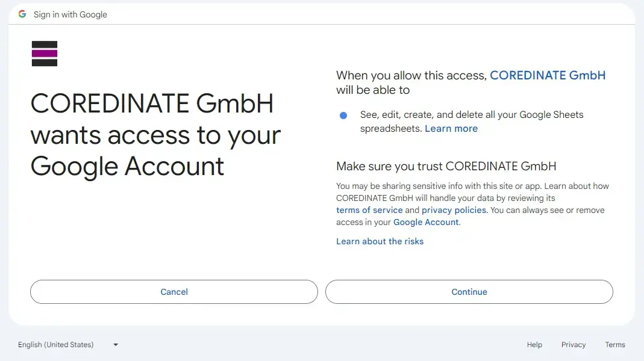Follow the Google Account link
Screen dimensions: 644x361
(426, 222)
